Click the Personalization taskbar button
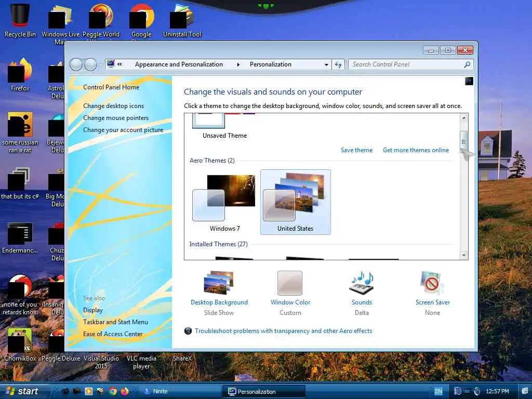532x399 pixels. (x=264, y=391)
